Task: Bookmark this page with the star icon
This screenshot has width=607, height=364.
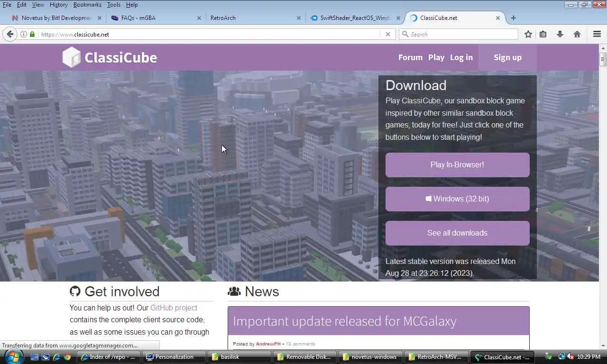Action: point(528,34)
